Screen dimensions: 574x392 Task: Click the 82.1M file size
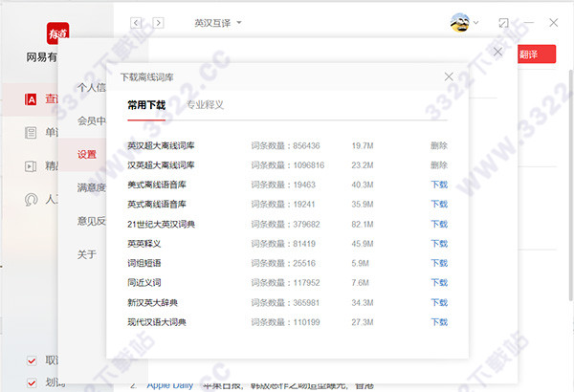coord(363,224)
